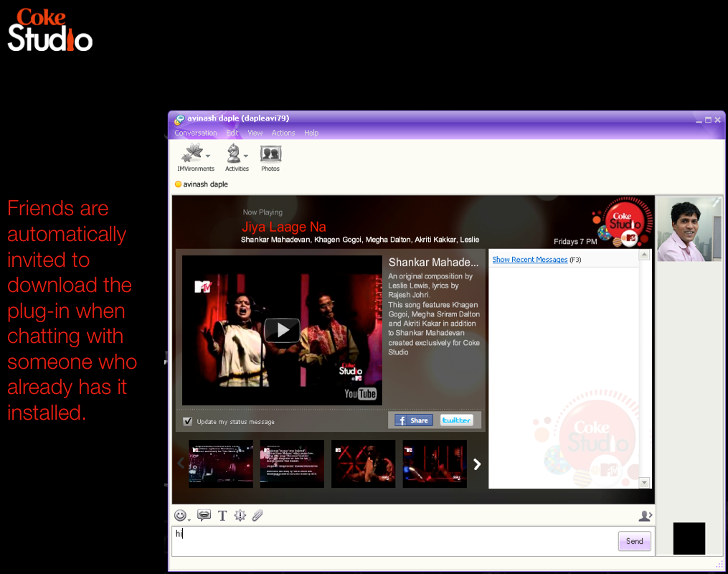The image size is (728, 574).
Task: Click the paperclip attach file icon
Action: 257,515
